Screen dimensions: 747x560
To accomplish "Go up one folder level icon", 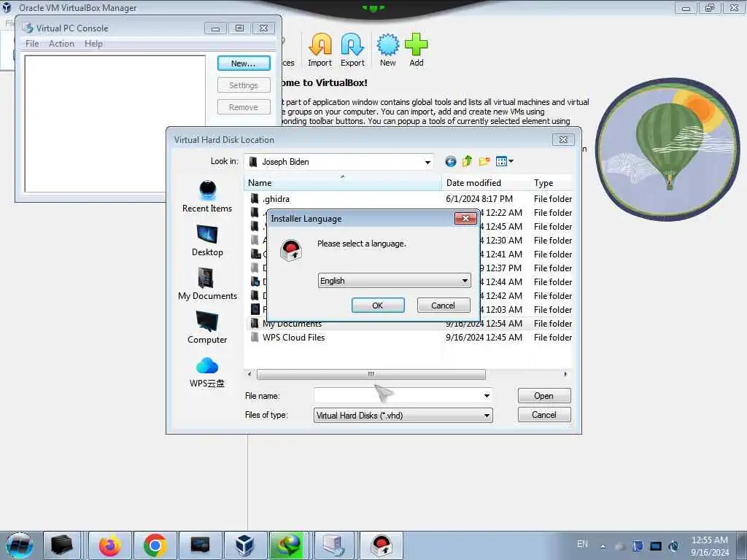I will 467,161.
